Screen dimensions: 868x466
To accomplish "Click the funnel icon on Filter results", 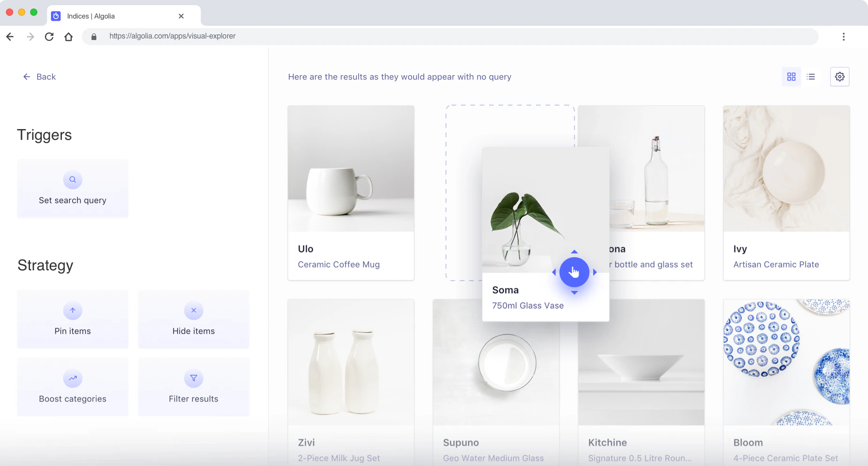I will click(x=194, y=378).
